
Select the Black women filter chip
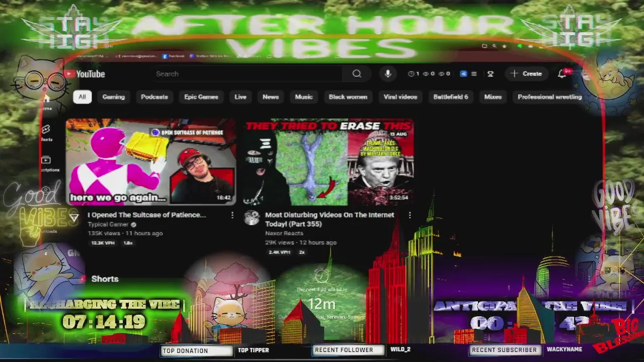point(348,97)
